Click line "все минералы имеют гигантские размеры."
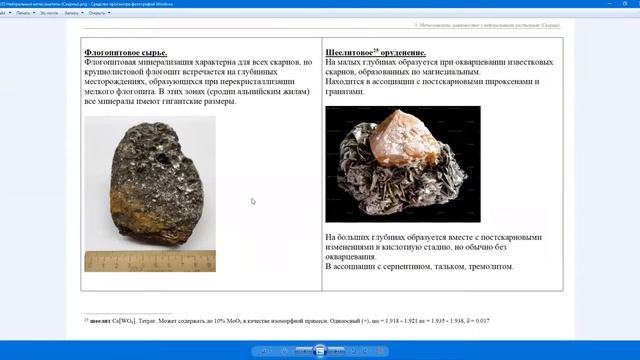The width and height of the screenshot is (640, 360). pyautogui.click(x=160, y=101)
